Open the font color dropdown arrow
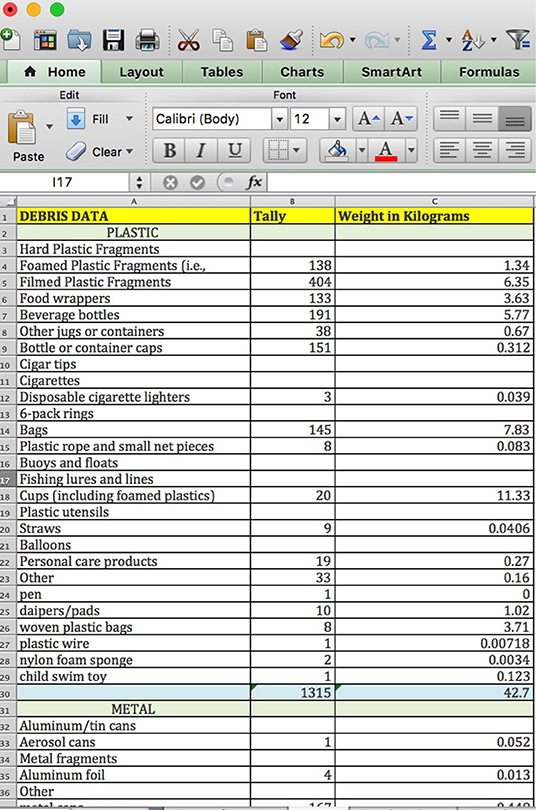Viewport: 536px width, 810px height. click(411, 151)
